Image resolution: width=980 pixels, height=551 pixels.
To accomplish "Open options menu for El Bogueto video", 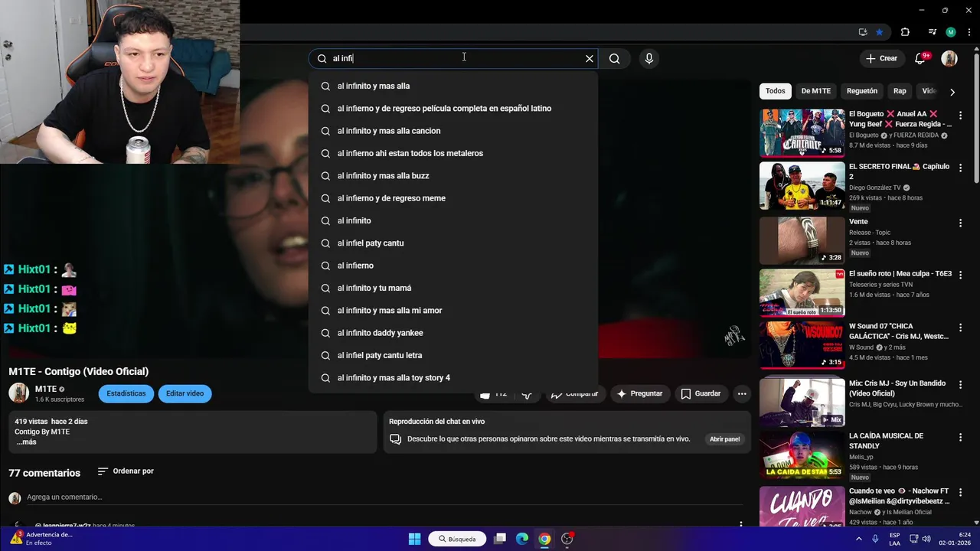I will point(960,116).
